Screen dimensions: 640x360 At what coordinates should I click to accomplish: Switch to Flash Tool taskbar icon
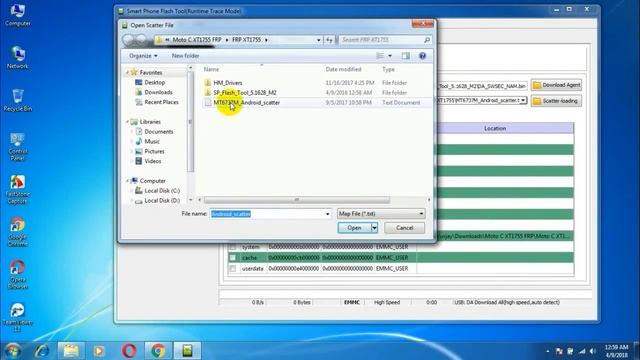[187, 351]
